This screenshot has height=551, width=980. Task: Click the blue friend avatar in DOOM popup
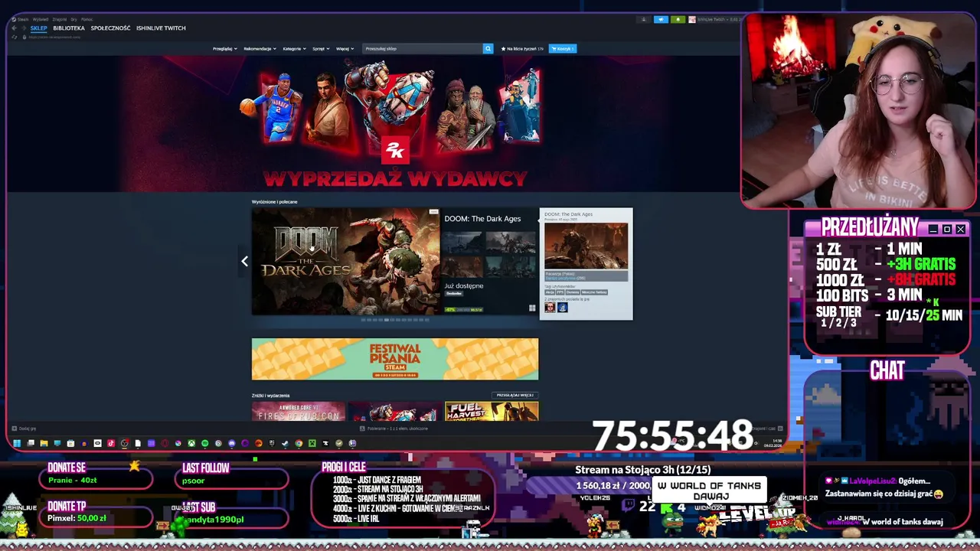click(x=562, y=307)
